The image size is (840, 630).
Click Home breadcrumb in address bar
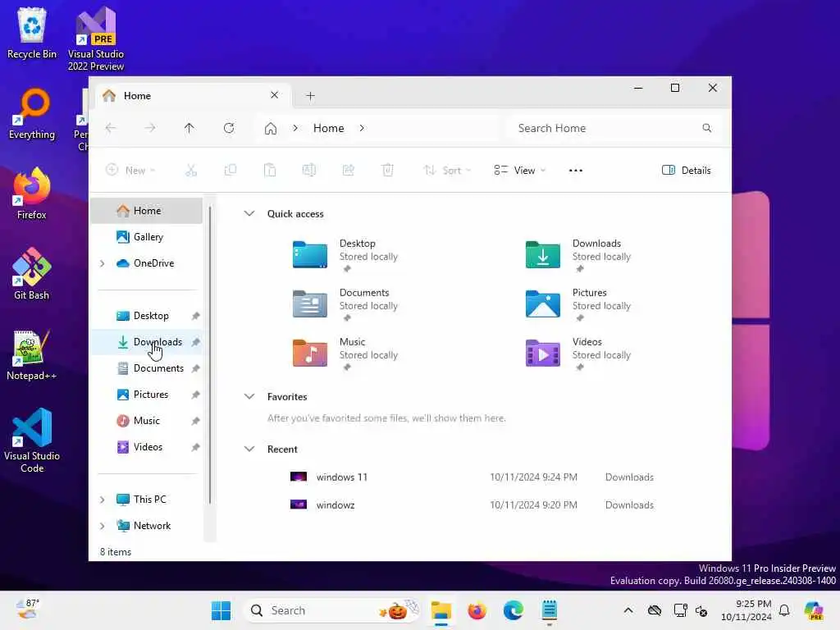(328, 128)
